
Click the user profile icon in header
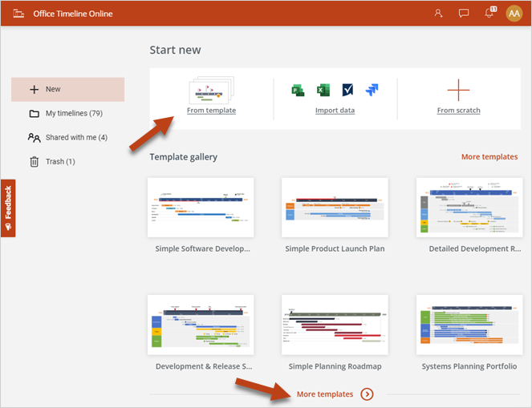438,14
